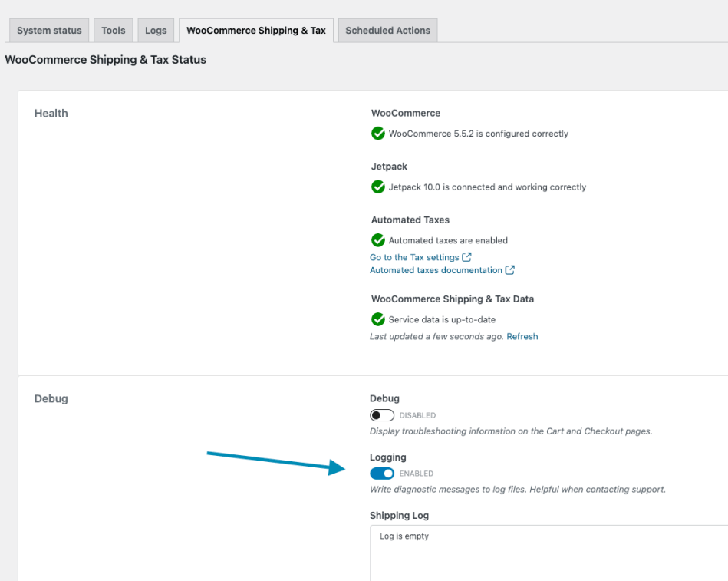Screen dimensions: 728x581
Task: Click the ENABLED label beside Logging toggle
Action: point(417,474)
